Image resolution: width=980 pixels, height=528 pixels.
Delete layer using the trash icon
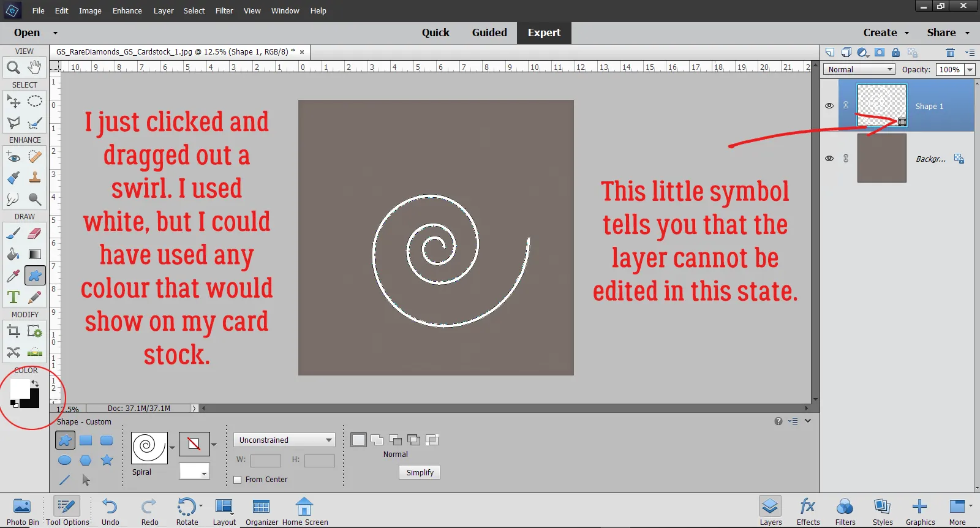(950, 52)
